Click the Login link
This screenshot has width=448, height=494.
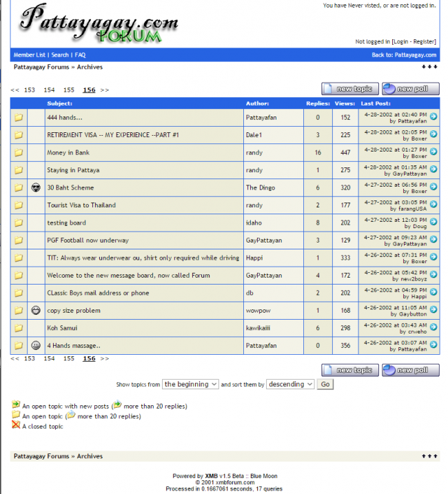[x=400, y=41]
